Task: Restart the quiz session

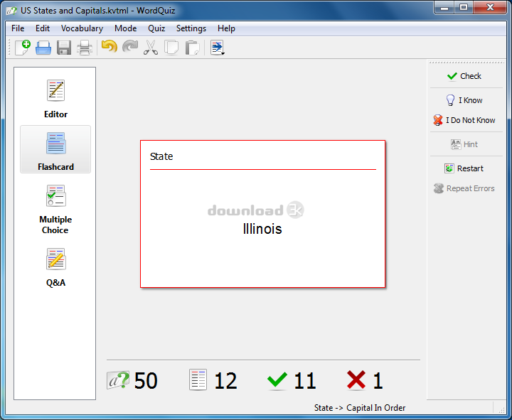Action: [x=464, y=168]
